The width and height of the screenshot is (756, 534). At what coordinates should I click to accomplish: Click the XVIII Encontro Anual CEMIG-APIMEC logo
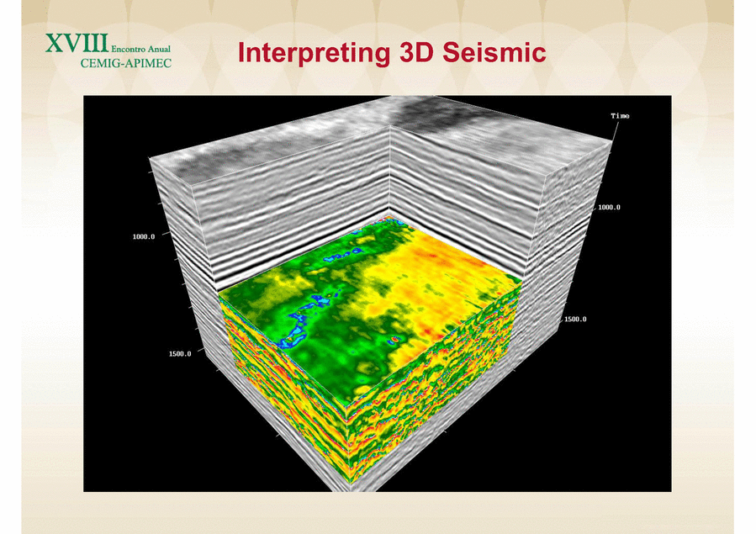tap(108, 50)
